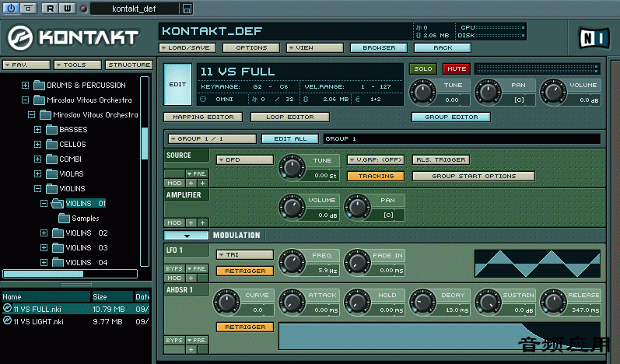Click the AHDSR RELEASE knob
Image resolution: width=620 pixels, height=364 pixels.
553,302
